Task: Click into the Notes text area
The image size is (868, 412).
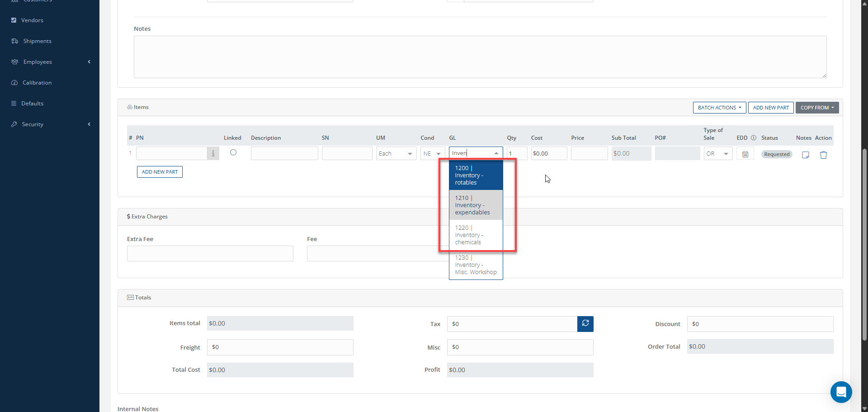Action: click(480, 57)
